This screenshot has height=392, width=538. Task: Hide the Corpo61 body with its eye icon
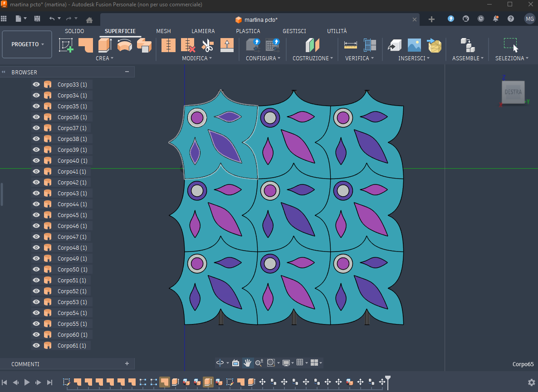coord(35,345)
